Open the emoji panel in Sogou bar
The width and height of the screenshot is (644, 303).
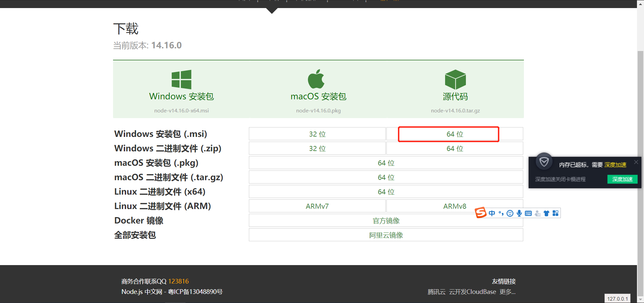pos(510,213)
